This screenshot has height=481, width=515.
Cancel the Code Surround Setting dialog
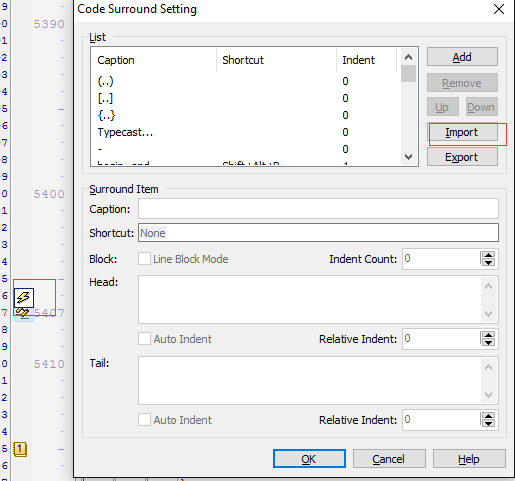point(389,459)
